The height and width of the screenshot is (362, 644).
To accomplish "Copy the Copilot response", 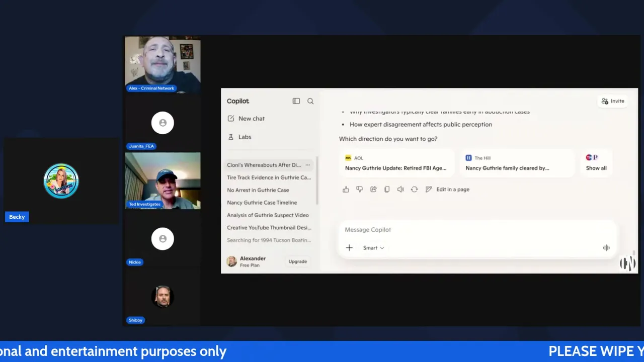I will click(x=387, y=190).
